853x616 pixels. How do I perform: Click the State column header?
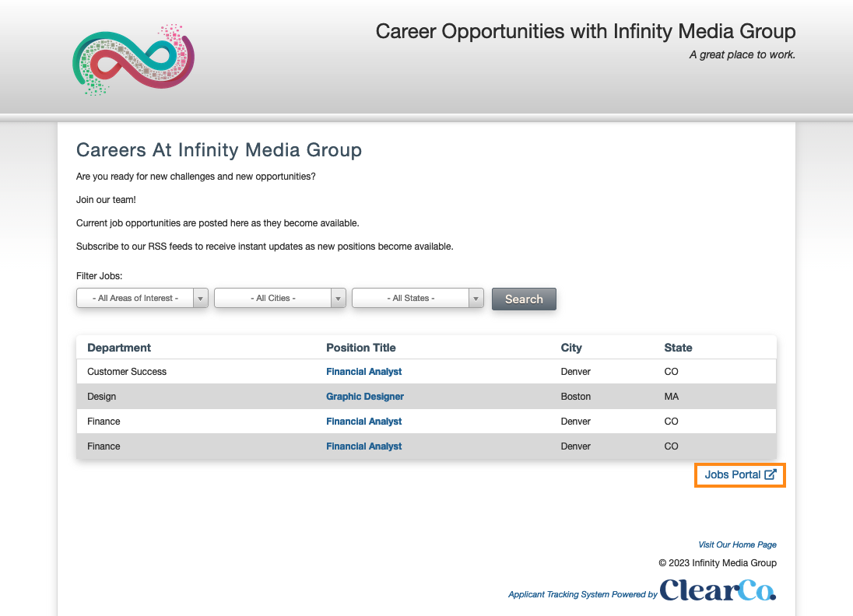[x=678, y=348]
